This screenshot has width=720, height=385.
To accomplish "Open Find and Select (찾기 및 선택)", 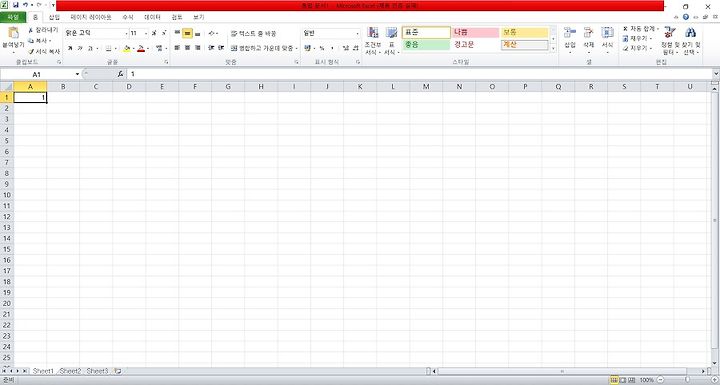I will tap(691, 40).
